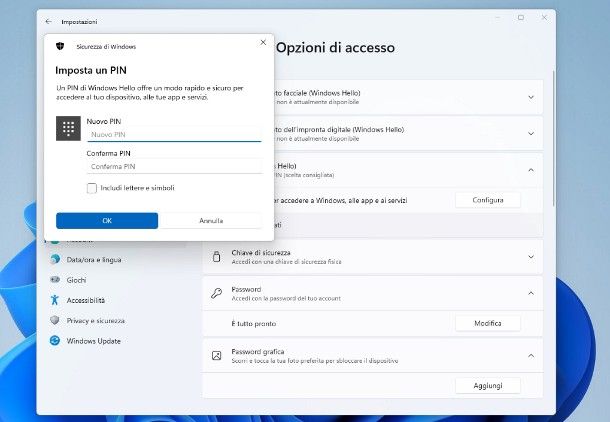The height and width of the screenshot is (422, 610).
Task: Click Aggiungi for Password grafica
Action: coord(488,385)
